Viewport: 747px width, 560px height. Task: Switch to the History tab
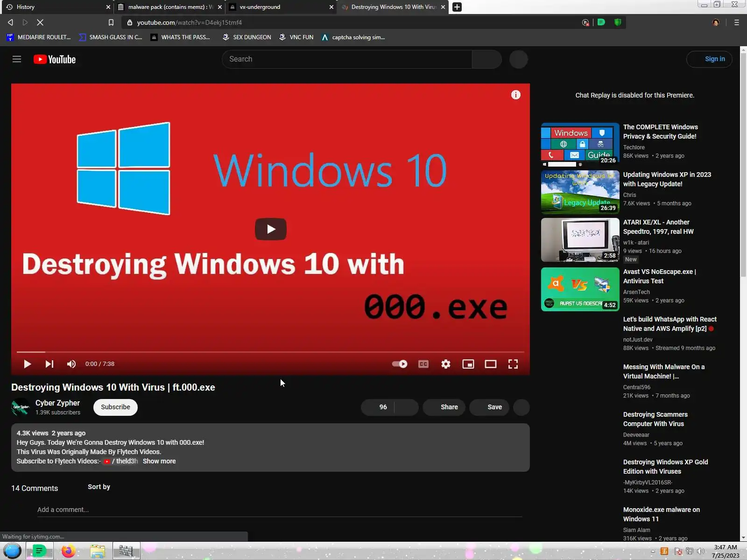pos(56,7)
